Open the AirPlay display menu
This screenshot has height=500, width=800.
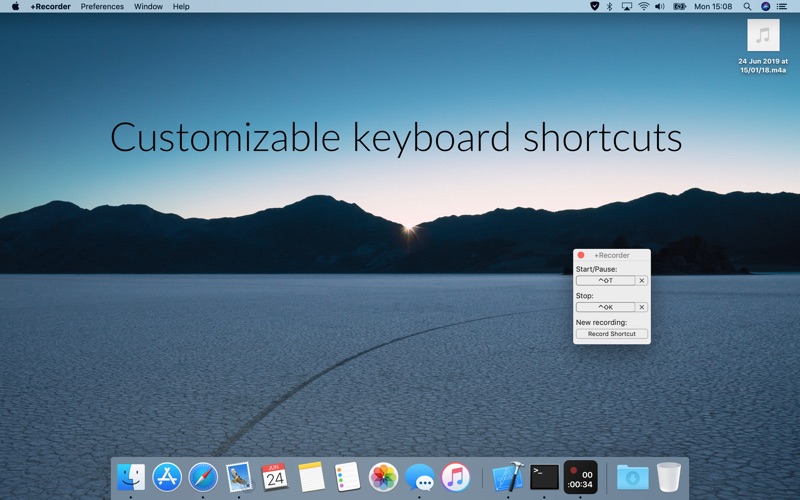point(627,6)
